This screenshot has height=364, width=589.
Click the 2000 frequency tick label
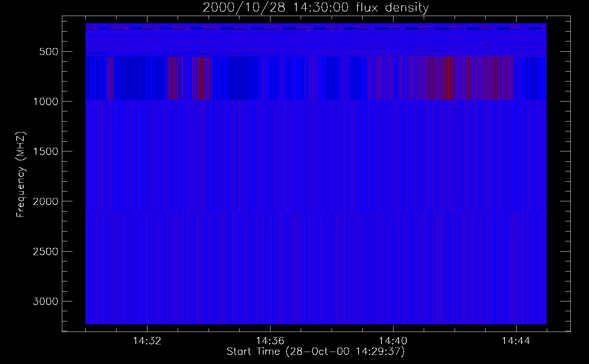46,201
